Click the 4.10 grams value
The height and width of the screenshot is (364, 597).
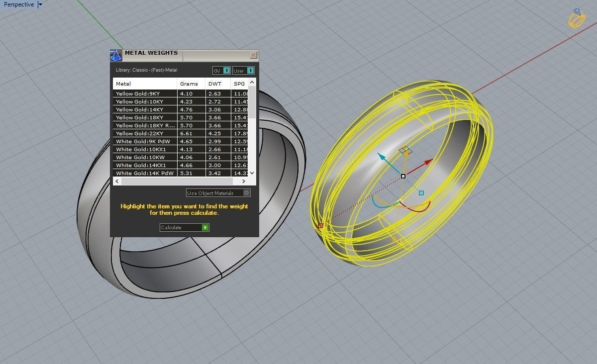click(186, 93)
